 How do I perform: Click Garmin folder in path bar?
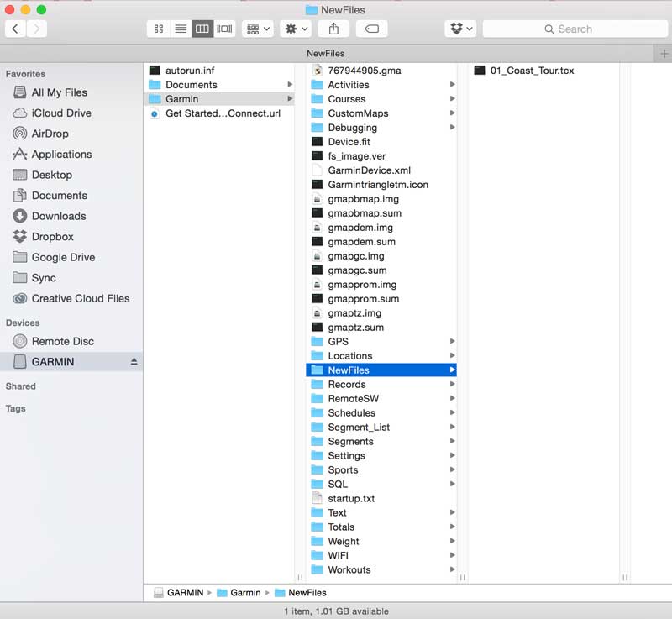239,592
